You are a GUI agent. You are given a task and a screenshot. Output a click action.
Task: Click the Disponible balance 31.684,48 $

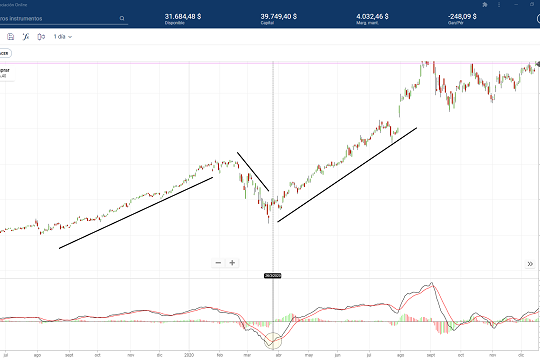click(x=183, y=17)
